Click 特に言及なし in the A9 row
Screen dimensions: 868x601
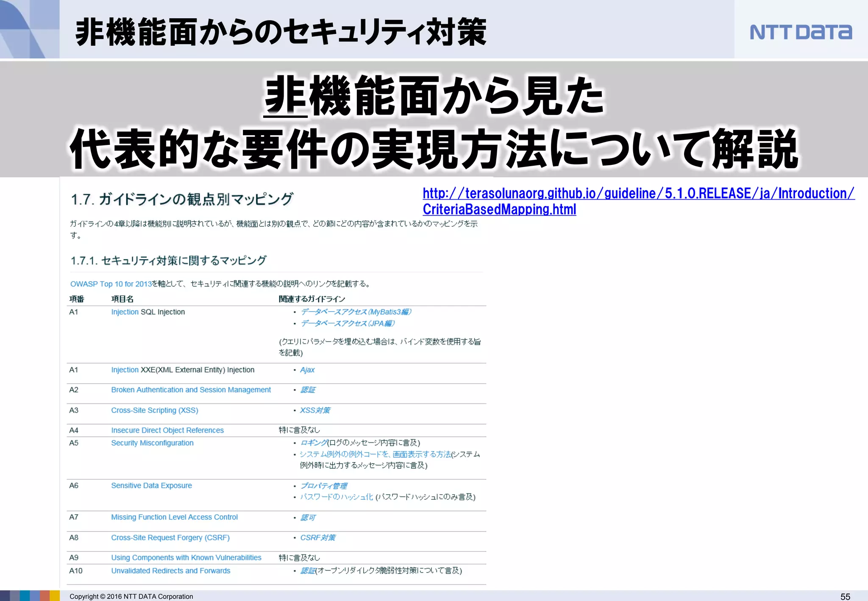coord(299,558)
